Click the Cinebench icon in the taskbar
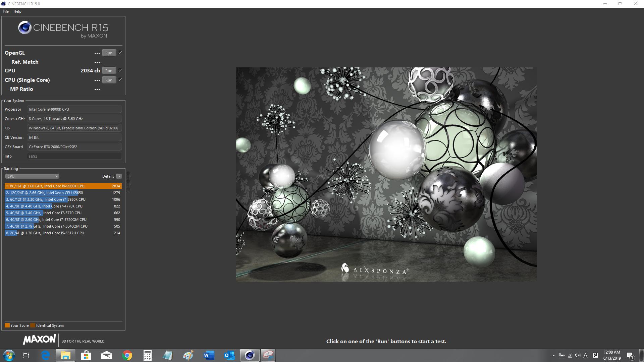Viewport: 644px width, 362px height. (x=250, y=355)
